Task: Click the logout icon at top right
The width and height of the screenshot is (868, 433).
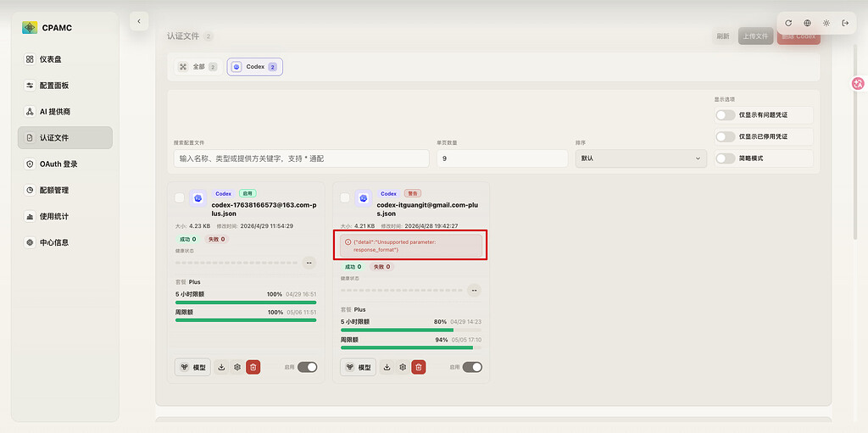Action: [845, 23]
